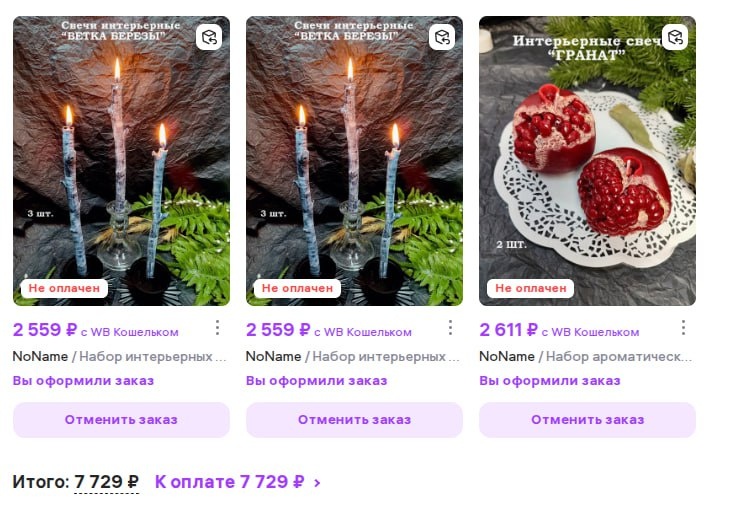The width and height of the screenshot is (729, 505).
Task: Expand payment details via chevron arrow
Action: click(317, 483)
